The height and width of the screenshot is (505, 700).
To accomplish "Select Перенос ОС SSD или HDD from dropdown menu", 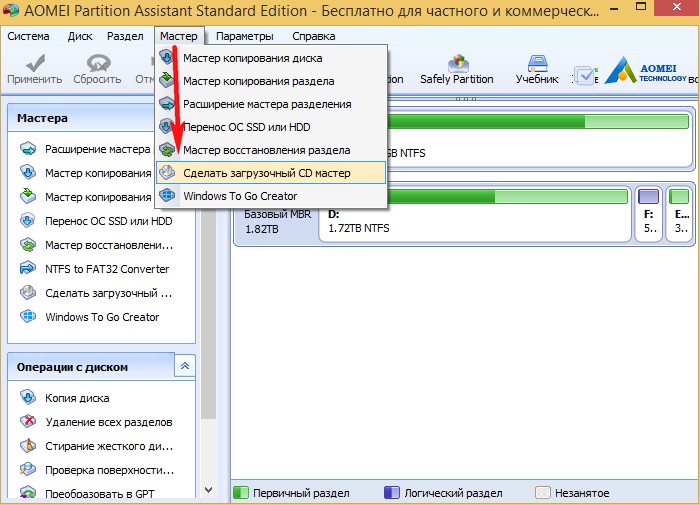I will (246, 127).
